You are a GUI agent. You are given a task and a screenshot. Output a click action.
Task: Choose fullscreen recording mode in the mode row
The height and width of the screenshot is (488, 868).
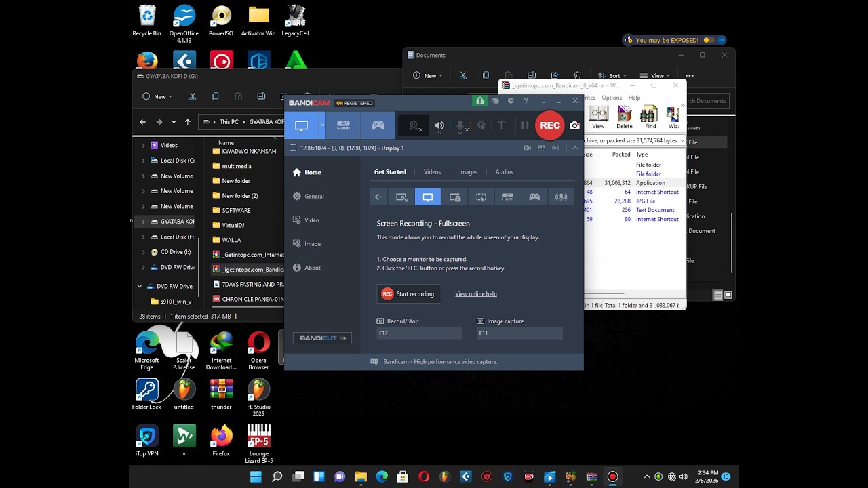click(428, 197)
